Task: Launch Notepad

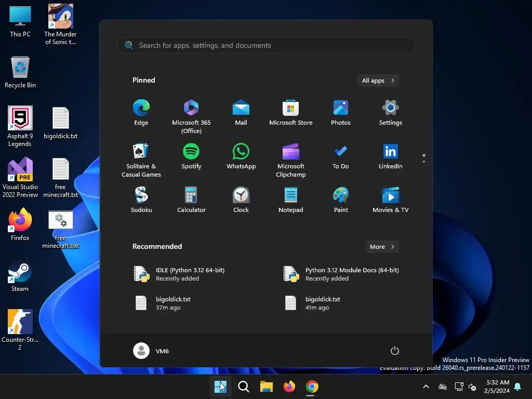Action: (291, 200)
